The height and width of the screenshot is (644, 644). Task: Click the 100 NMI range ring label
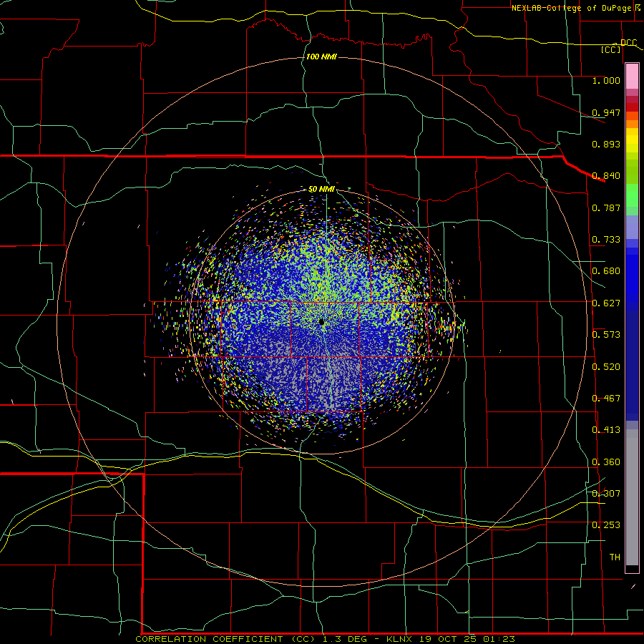321,57
